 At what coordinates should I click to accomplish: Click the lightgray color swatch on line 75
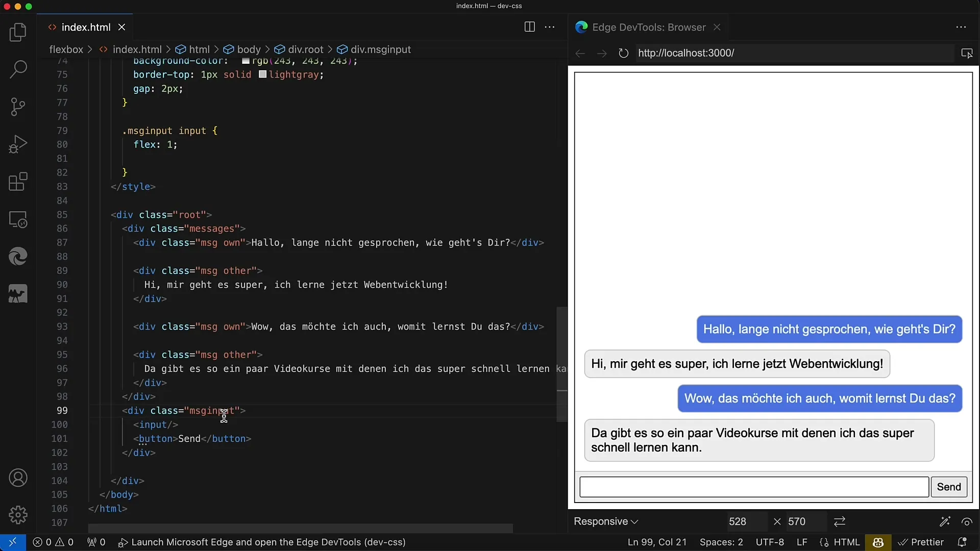pos(262,74)
